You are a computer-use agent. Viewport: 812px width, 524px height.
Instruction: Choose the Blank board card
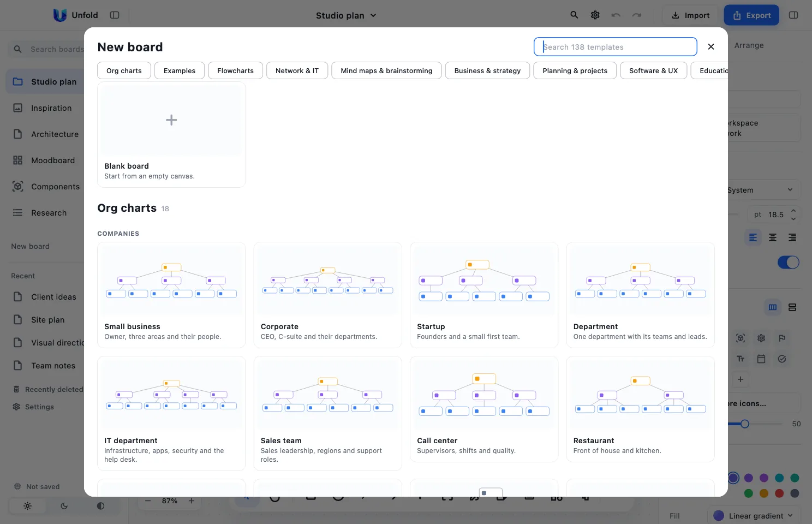click(171, 135)
